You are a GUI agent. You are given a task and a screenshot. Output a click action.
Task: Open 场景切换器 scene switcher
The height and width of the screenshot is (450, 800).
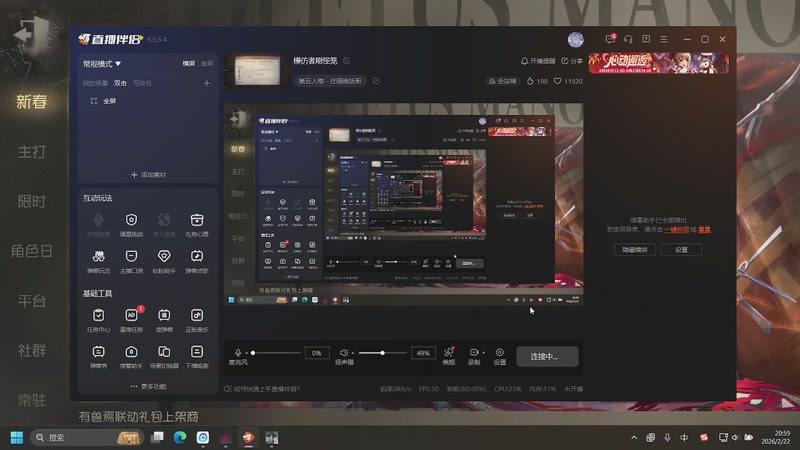pyautogui.click(x=164, y=357)
